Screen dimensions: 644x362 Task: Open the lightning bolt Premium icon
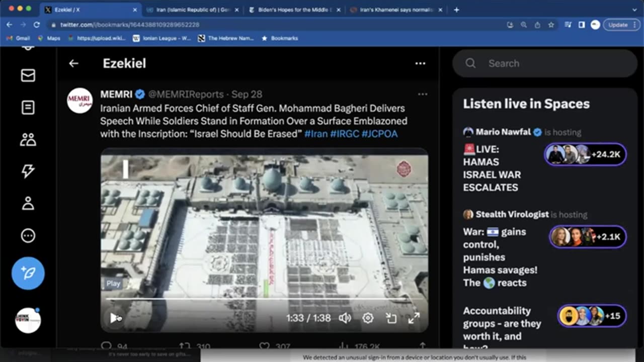point(28,171)
